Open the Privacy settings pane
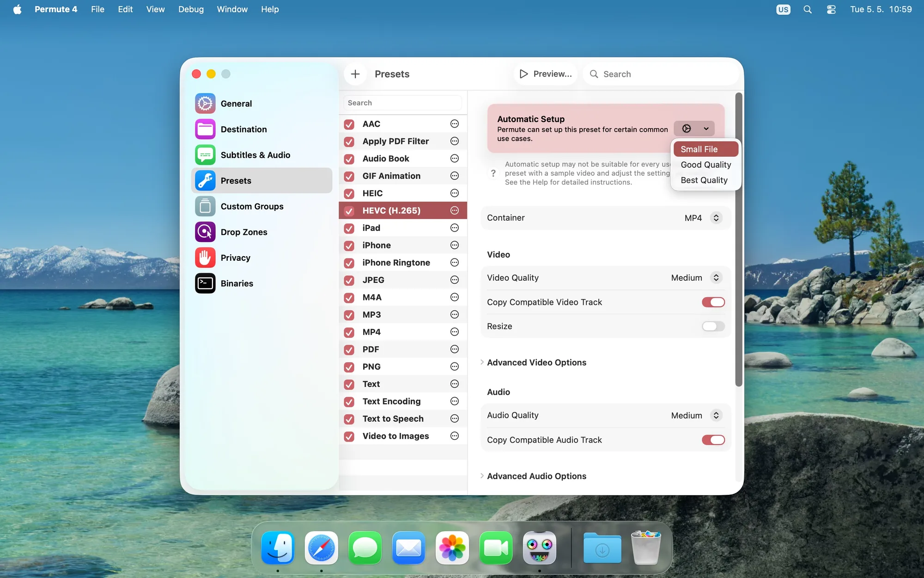This screenshot has width=924, height=578. coord(261,258)
